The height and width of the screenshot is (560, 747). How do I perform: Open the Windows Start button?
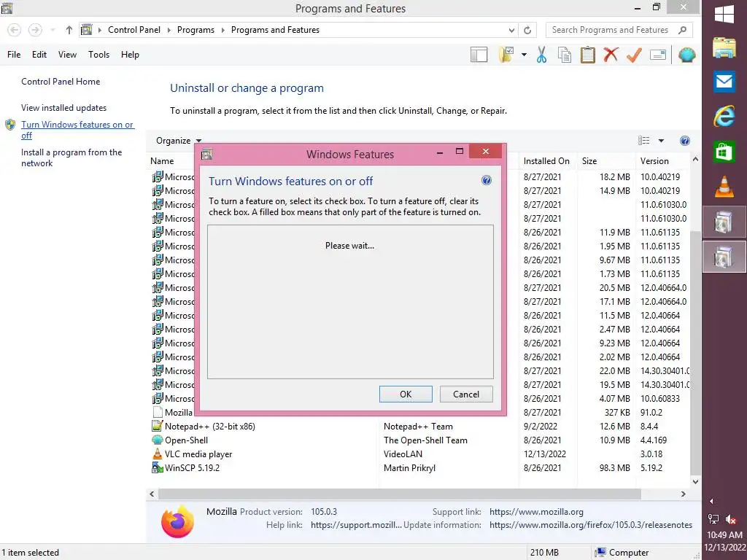(x=724, y=14)
